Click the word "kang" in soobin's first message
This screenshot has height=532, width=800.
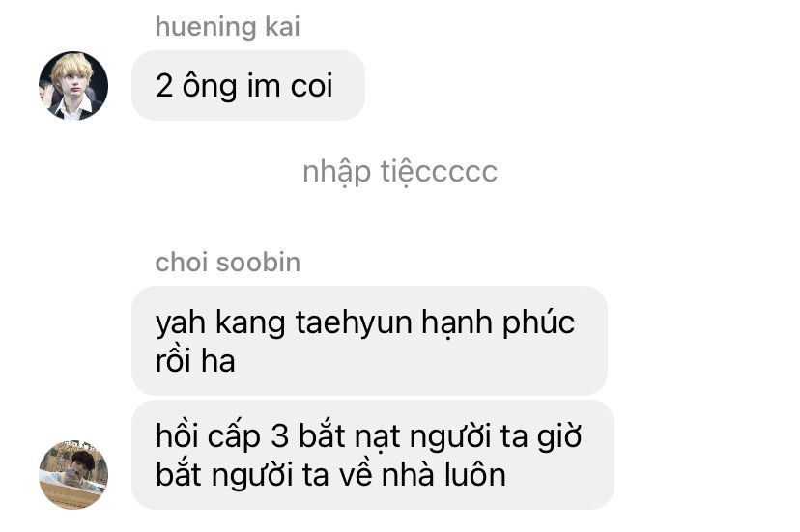[x=250, y=323]
